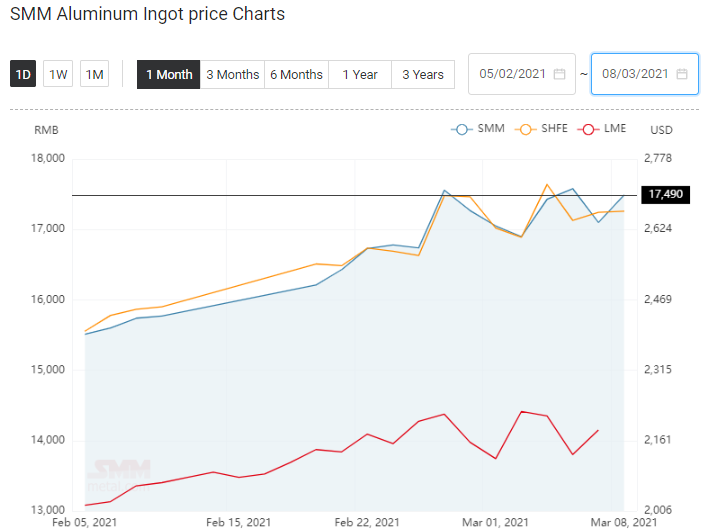Open the start date calendar icon
This screenshot has width=711, height=532.
(560, 74)
